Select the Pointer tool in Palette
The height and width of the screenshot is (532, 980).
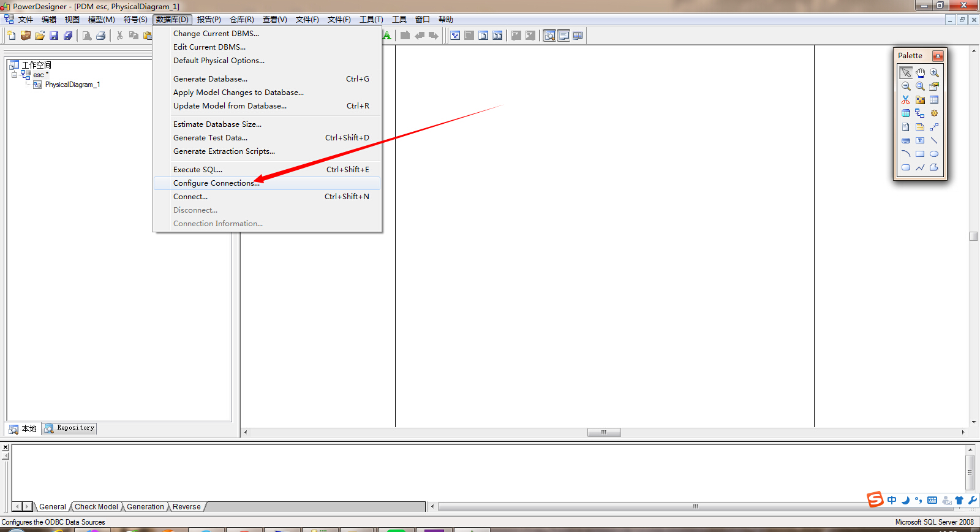pyautogui.click(x=906, y=72)
